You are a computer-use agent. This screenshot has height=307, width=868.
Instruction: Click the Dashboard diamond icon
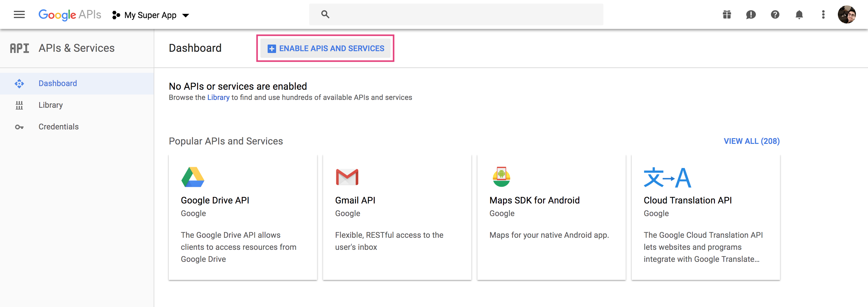(x=19, y=83)
